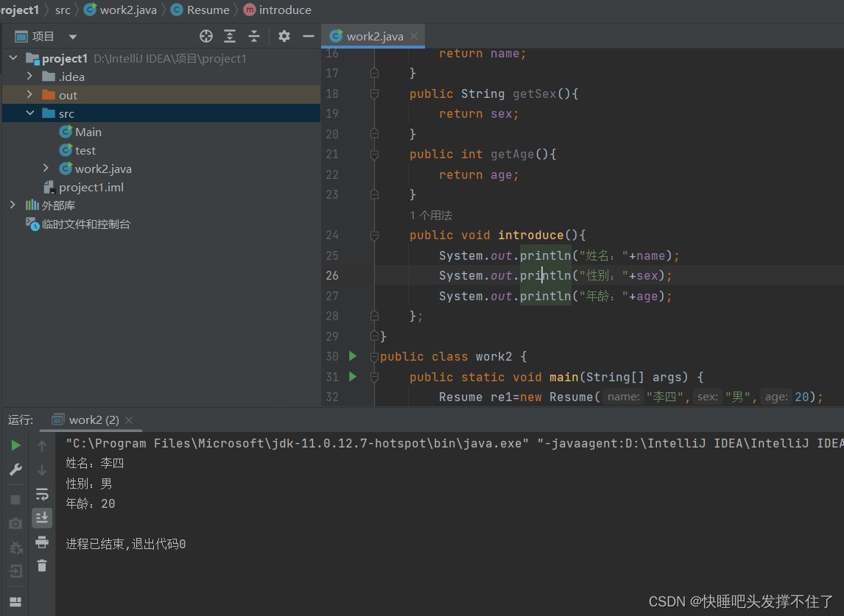Expand the work2.java tree node

(46, 169)
